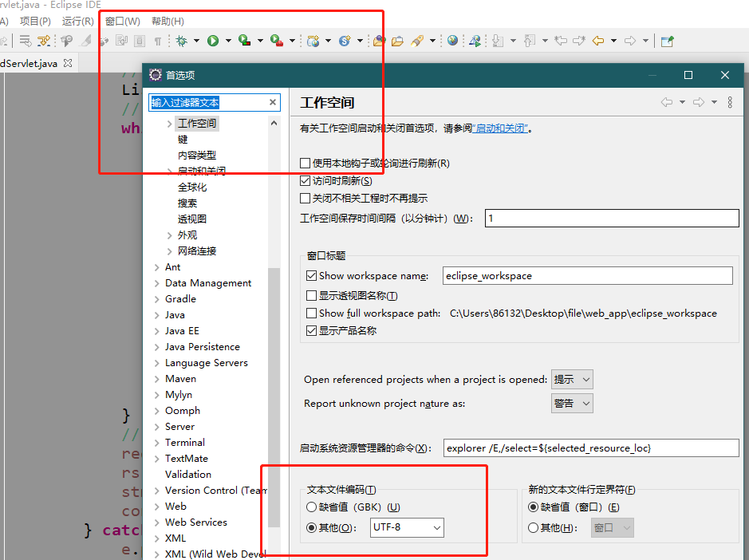Screen dimensions: 749x560
Task: Click the yellow Back arrow in toolbar
Action: click(598, 41)
